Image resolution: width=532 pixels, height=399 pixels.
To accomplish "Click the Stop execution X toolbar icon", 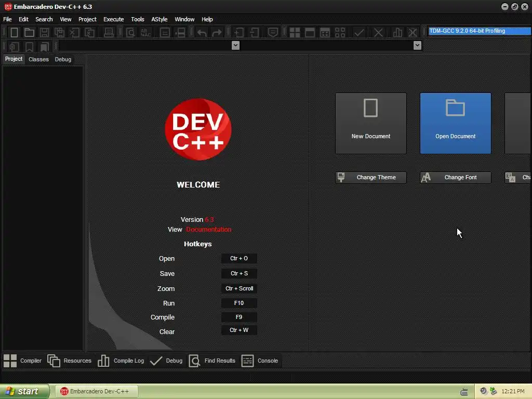I will (378, 33).
